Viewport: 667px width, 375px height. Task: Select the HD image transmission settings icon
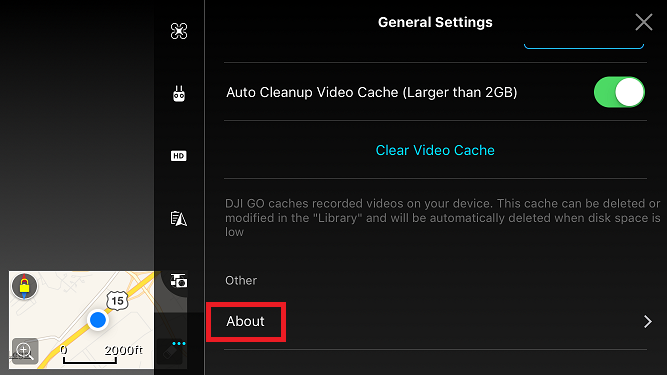point(179,156)
